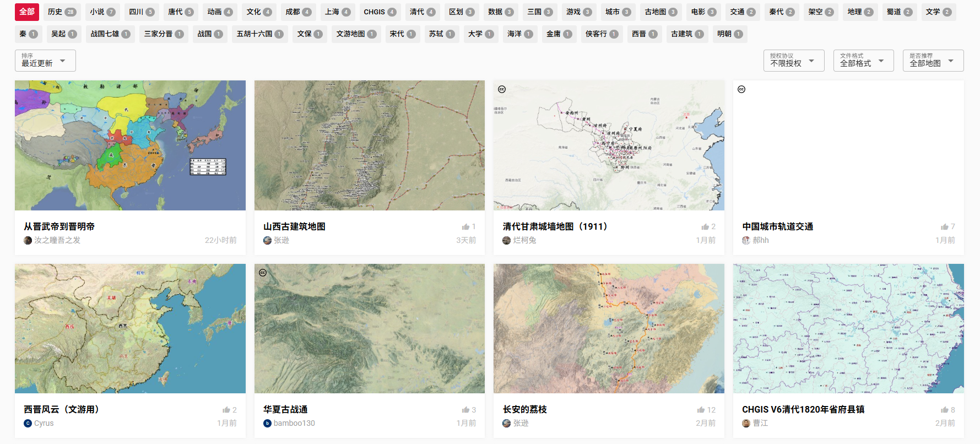Screen dimensions: 980x444
Task: Click the CC license badge on 华夏古战通 thumbnail
Action: [x=263, y=273]
